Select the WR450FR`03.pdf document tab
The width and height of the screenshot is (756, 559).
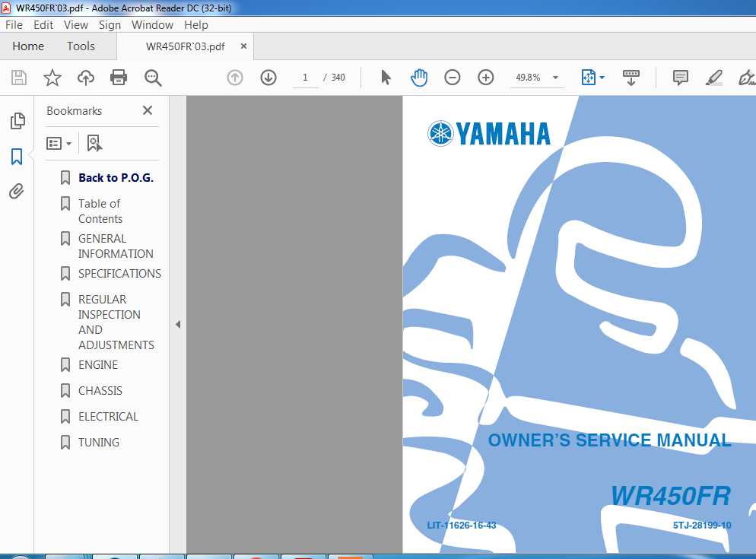coord(185,46)
